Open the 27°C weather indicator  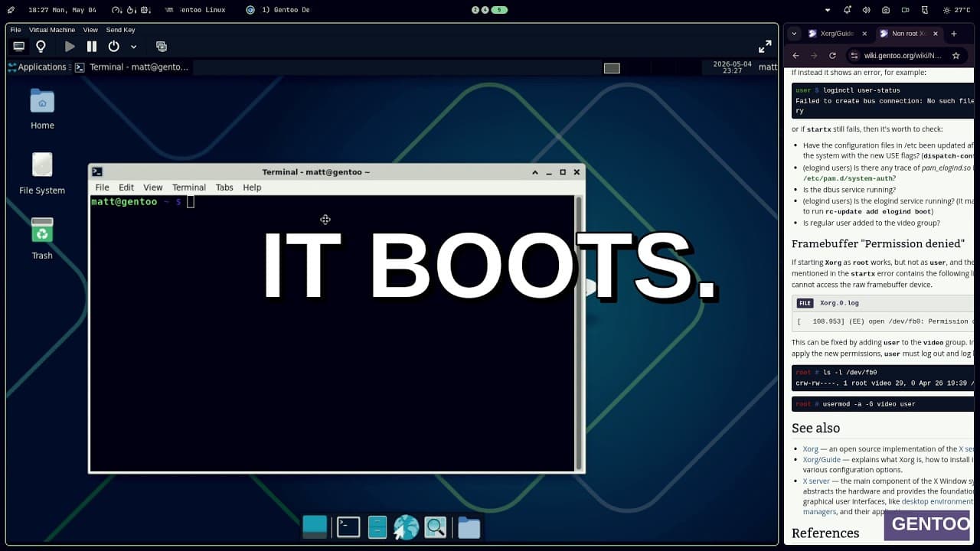coord(957,10)
